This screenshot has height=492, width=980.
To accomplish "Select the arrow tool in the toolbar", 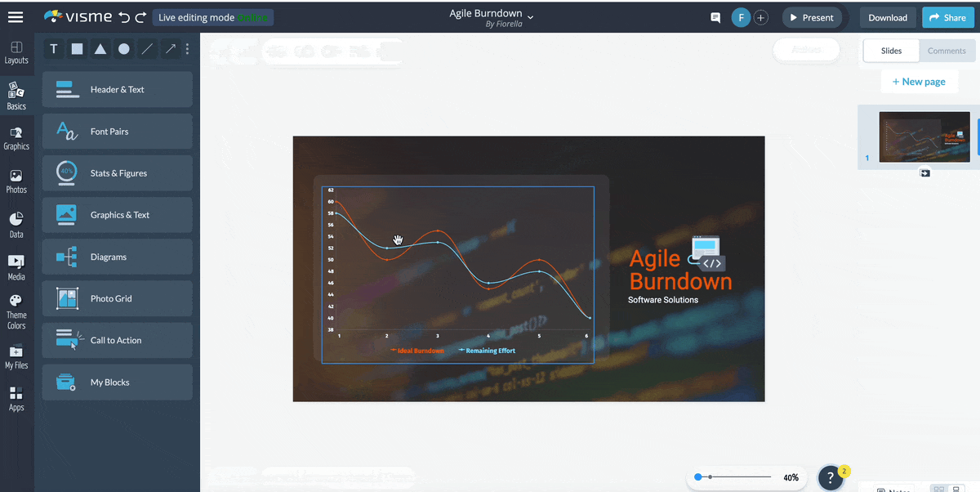I will point(170,49).
